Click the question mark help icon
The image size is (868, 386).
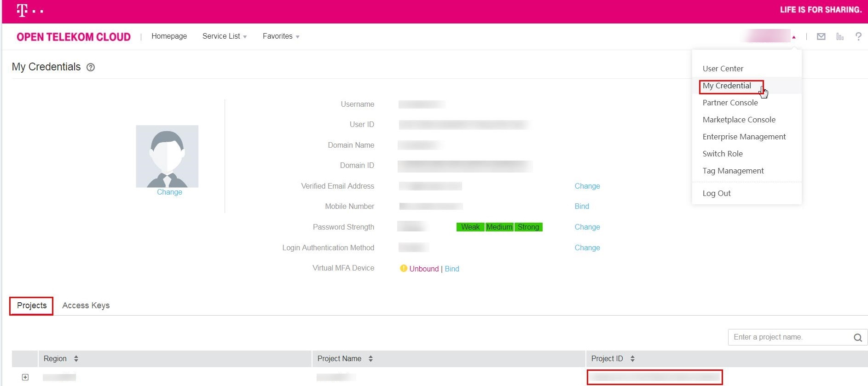858,36
